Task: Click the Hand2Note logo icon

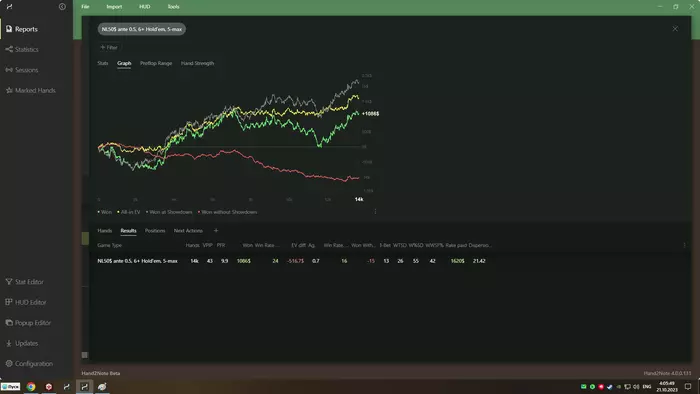Action: coord(9,7)
